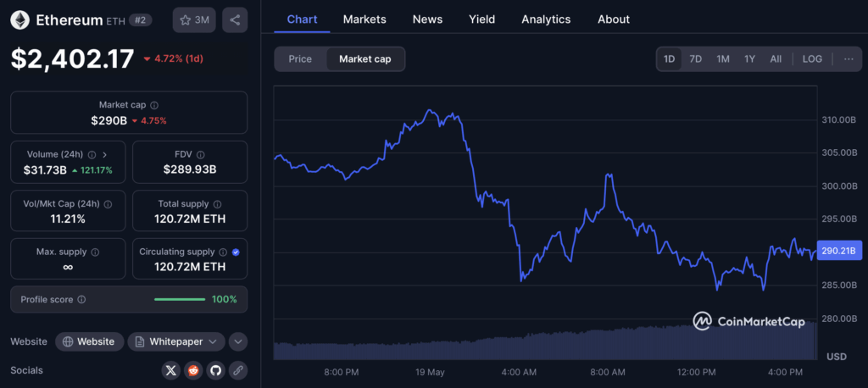Click the 8:00 AM time axis label
Screen dimensions: 868x388
tap(607, 372)
